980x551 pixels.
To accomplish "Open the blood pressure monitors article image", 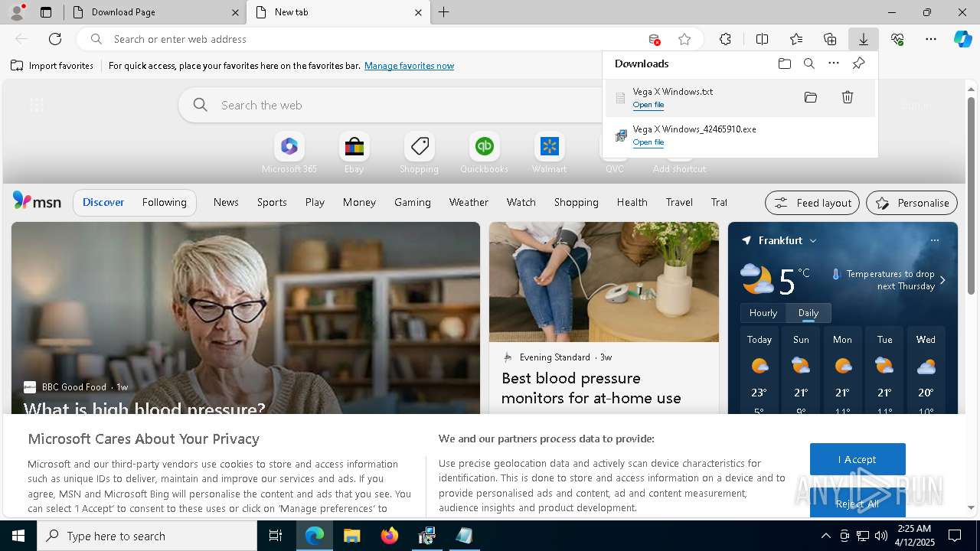I will [x=604, y=282].
